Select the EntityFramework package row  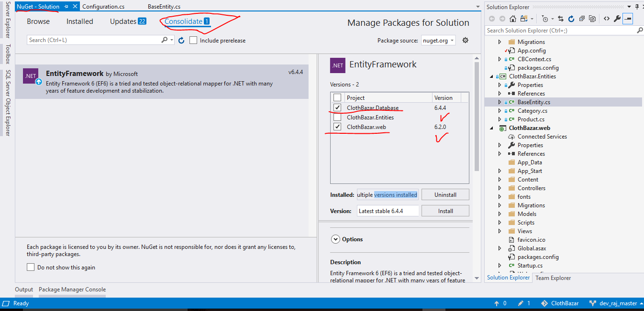(162, 82)
